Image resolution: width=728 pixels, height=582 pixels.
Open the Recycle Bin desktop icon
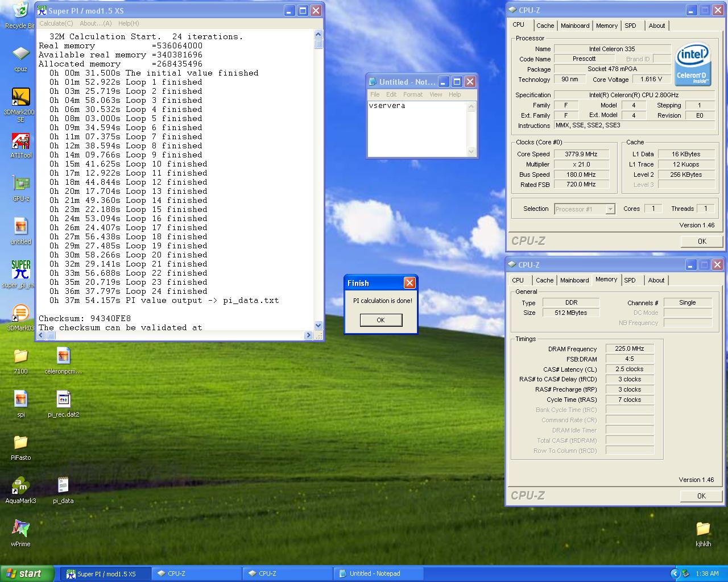tap(20, 10)
